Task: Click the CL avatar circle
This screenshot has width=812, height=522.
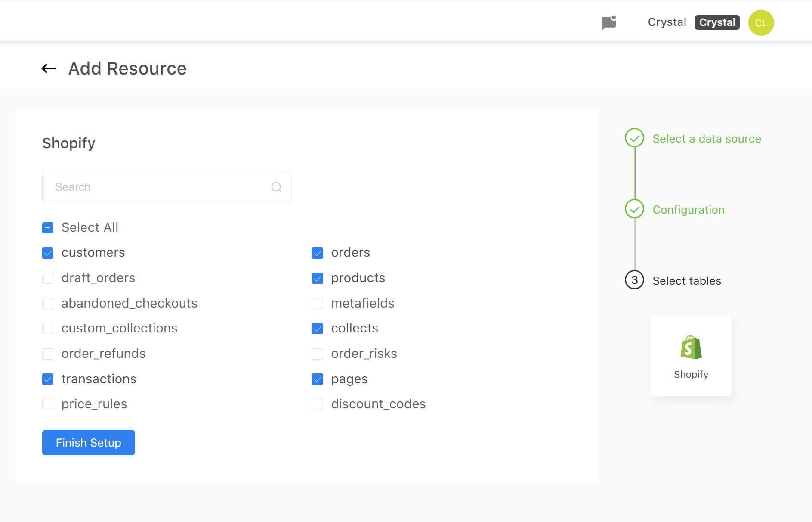Action: 761,23
